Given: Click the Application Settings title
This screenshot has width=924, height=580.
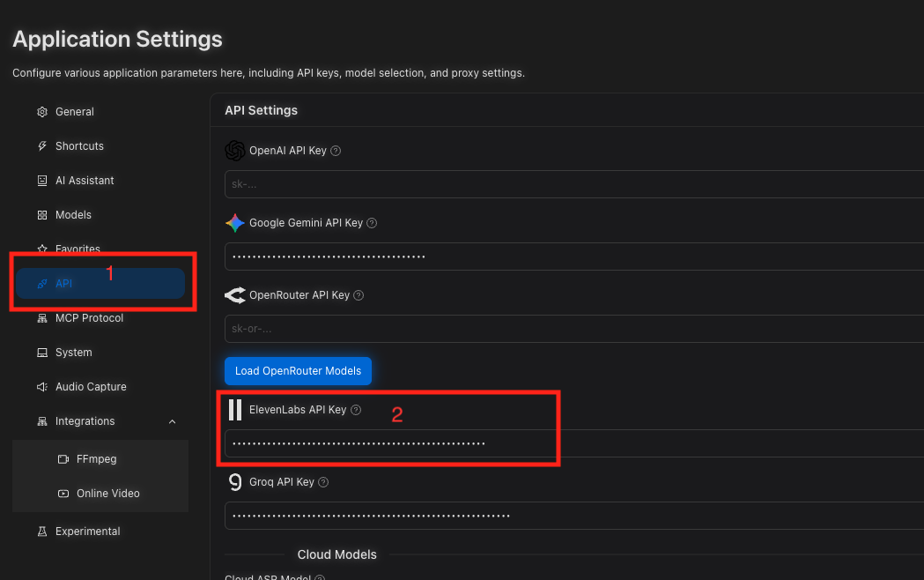Looking at the screenshot, I should 117,39.
